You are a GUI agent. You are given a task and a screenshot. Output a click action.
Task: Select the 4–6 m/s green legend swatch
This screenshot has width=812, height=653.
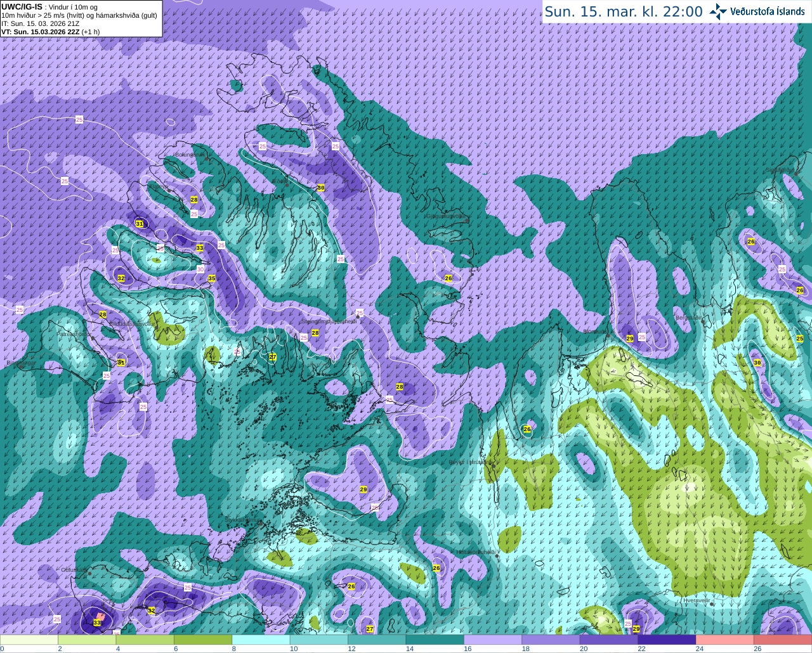[145, 640]
